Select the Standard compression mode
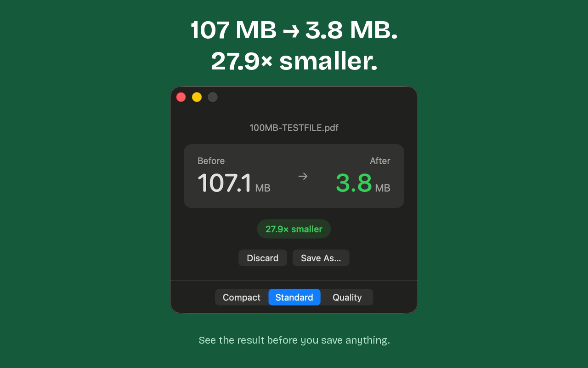Viewport: 588px width, 368px height. [x=294, y=297]
